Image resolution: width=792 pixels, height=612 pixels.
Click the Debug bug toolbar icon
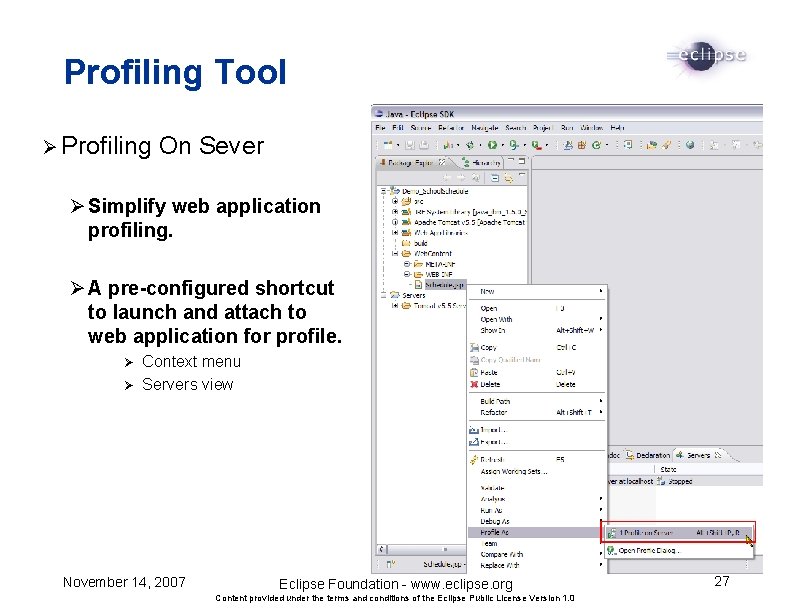[470, 145]
